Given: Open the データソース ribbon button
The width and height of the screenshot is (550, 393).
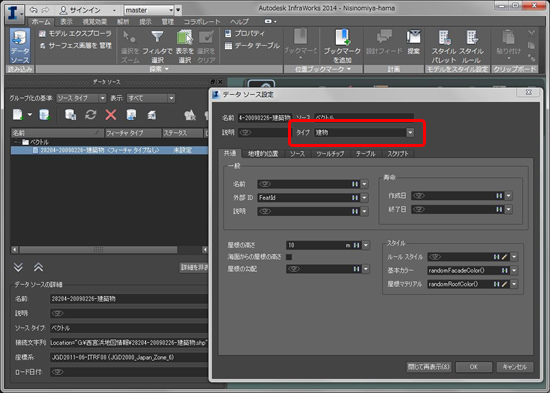Looking at the screenshot, I should click(20, 46).
